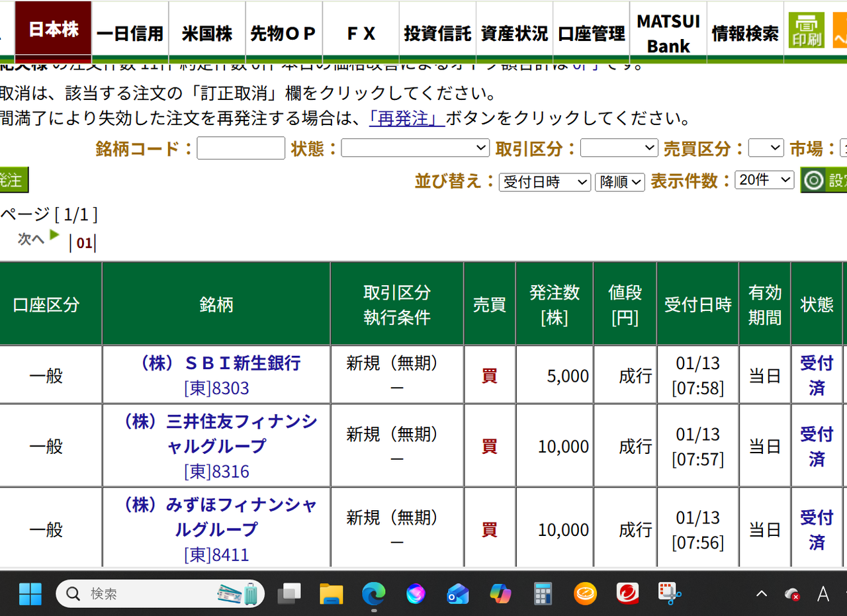Viewport: 847px width, 616px height.
Task: Click the green 印刷 print icon
Action: (806, 29)
